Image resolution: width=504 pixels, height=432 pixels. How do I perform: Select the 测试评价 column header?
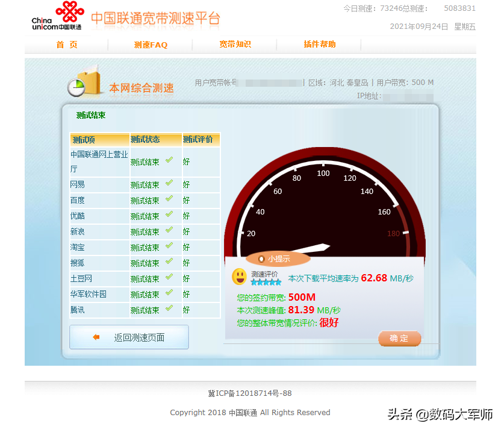(x=201, y=139)
